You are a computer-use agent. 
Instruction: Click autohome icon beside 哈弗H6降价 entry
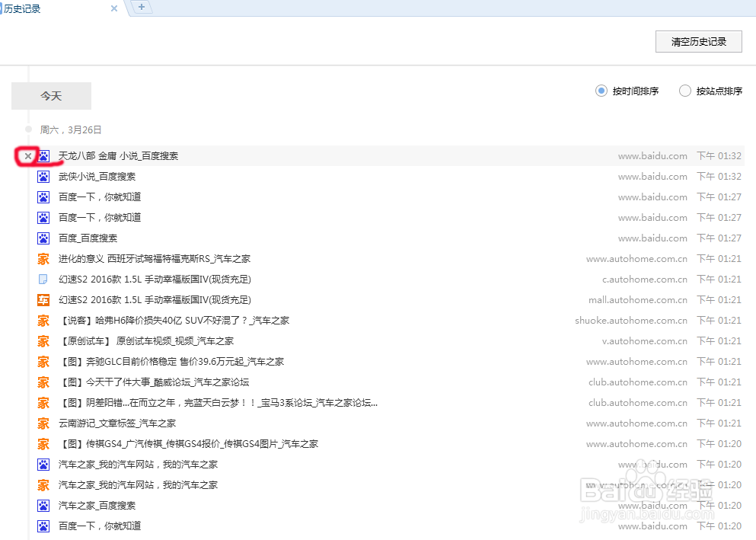(x=43, y=321)
